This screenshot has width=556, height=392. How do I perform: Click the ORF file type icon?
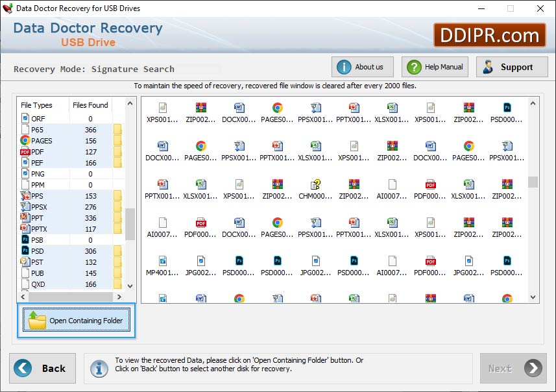(25, 119)
